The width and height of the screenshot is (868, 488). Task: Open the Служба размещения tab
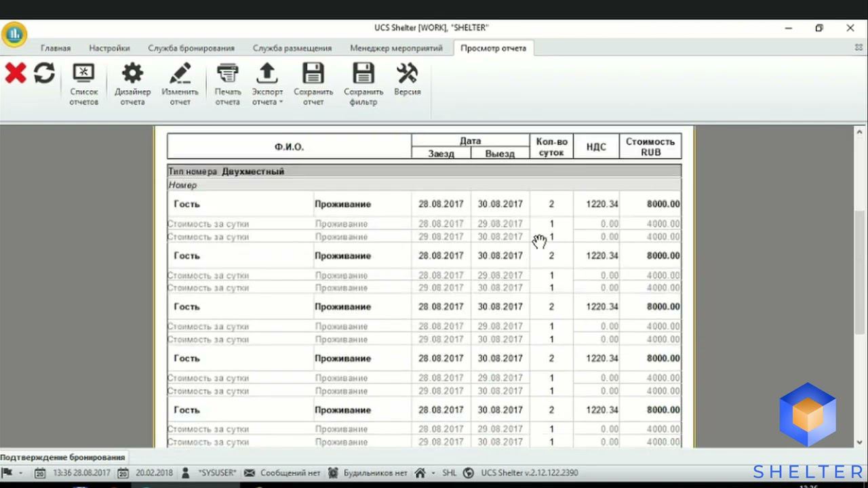(x=292, y=48)
